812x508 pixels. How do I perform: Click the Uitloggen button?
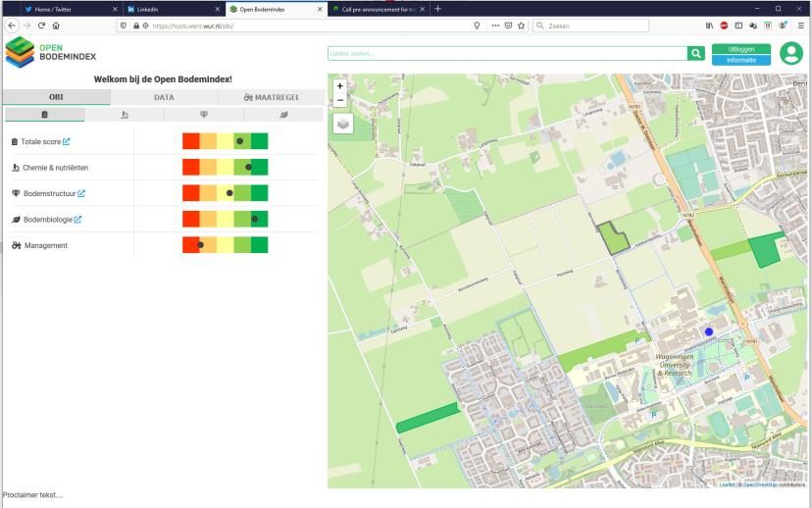(741, 49)
